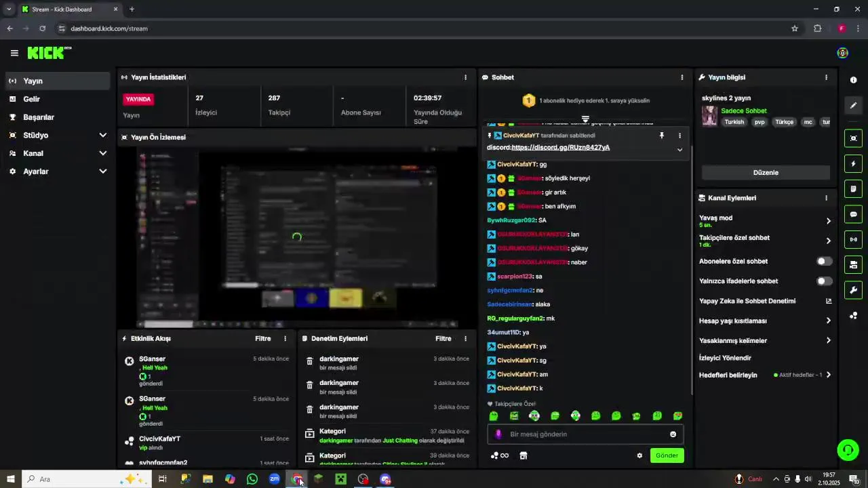Open channel points icon below the message box
Viewport: 868px width, 488px height.
point(499,455)
